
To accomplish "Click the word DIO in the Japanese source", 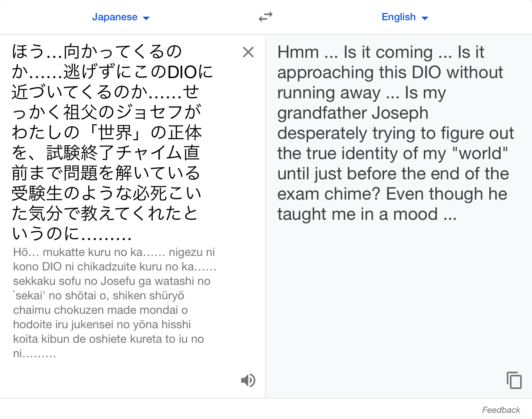I will (182, 72).
